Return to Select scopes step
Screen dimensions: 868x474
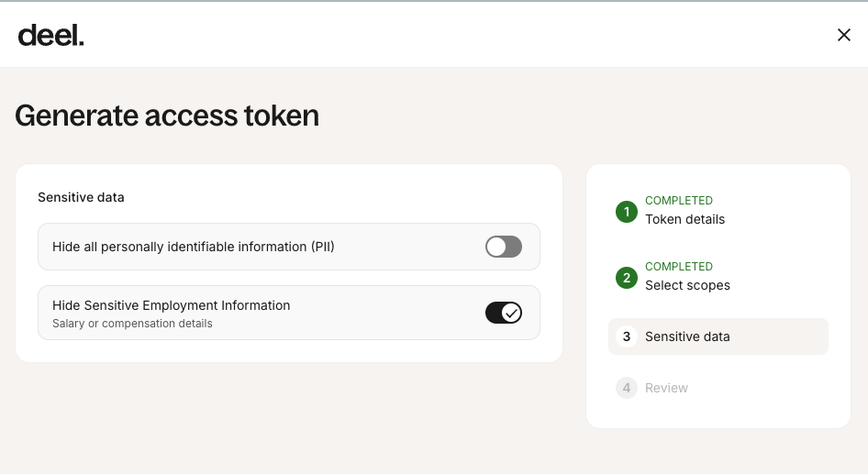click(x=687, y=285)
